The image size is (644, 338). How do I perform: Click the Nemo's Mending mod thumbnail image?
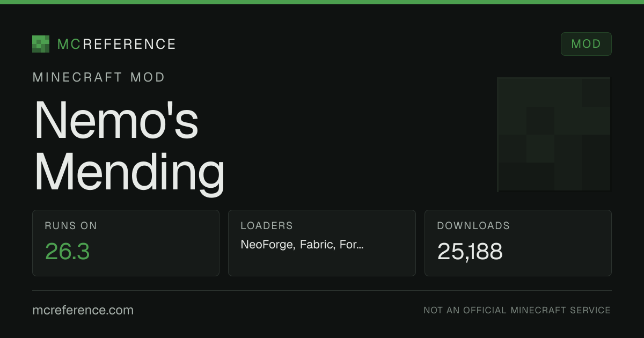pos(554,134)
